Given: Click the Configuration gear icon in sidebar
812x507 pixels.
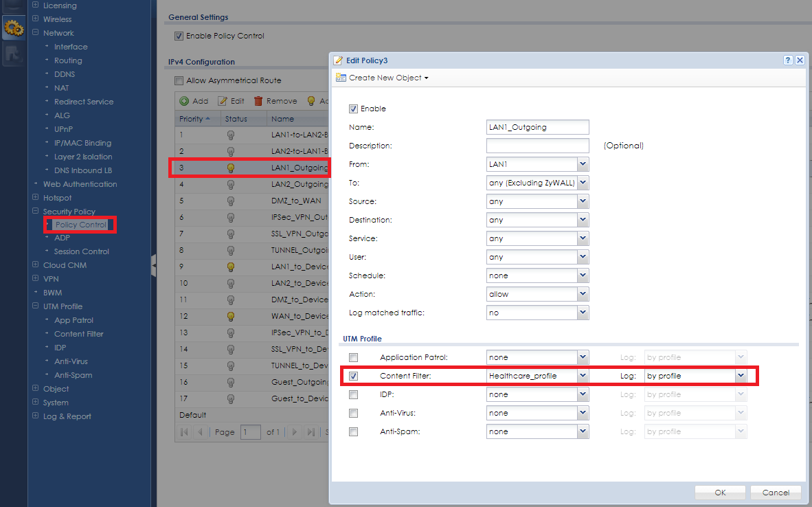Looking at the screenshot, I should click(14, 27).
